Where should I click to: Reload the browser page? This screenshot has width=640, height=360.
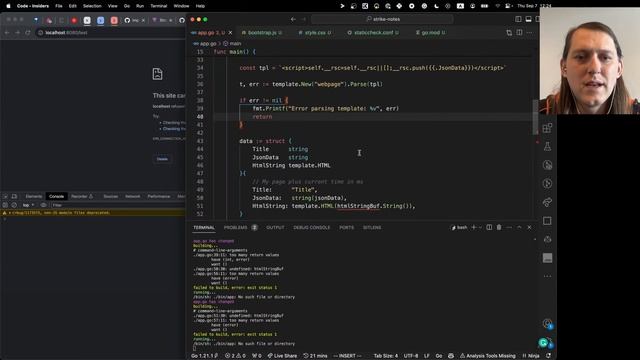click(28, 33)
